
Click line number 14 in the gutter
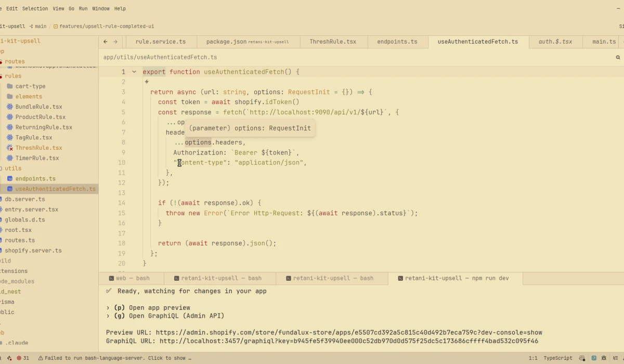pos(122,203)
